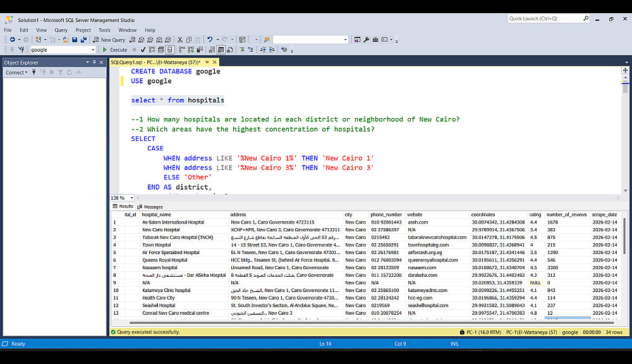Open the 138 % zoom dropdown

(131, 198)
